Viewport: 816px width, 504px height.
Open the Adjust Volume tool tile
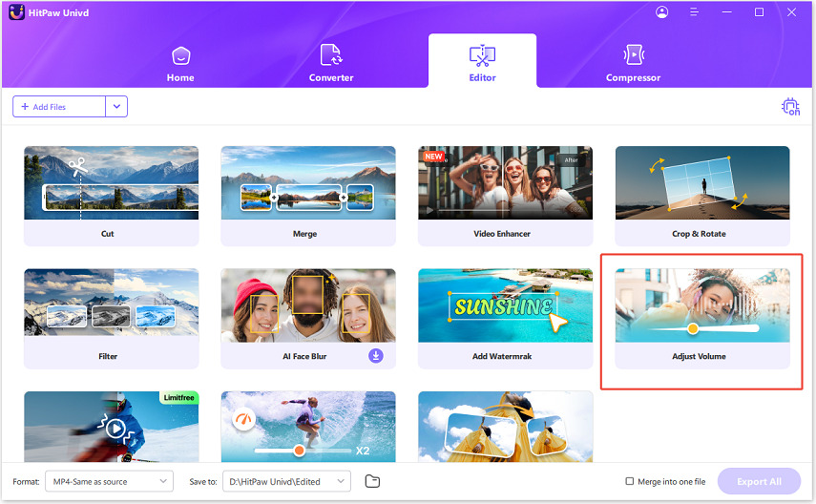coord(701,319)
